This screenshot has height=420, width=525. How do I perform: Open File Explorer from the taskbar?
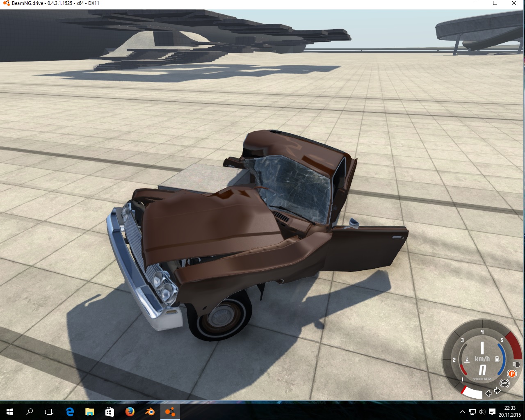(x=89, y=411)
